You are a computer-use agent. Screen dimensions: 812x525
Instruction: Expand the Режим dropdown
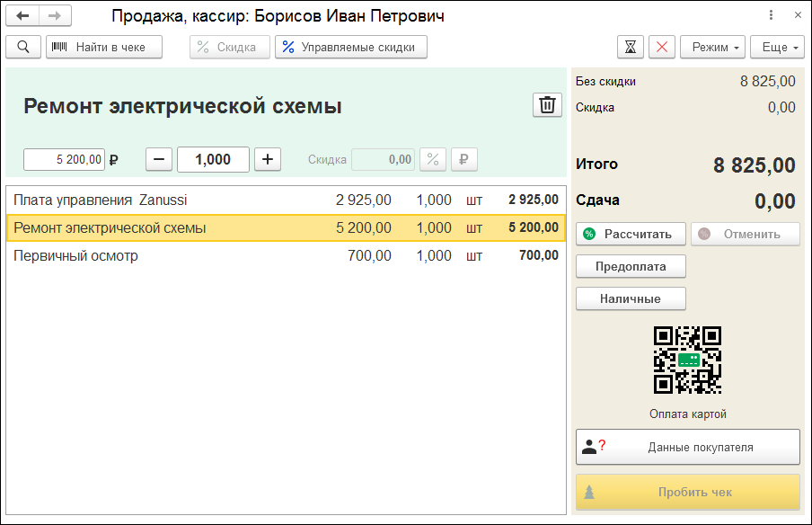713,47
